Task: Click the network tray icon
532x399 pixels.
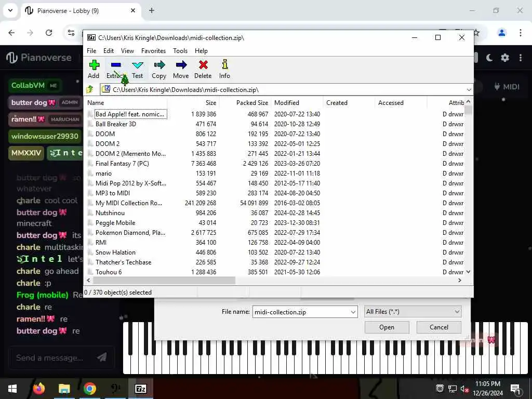Action: pyautogui.click(x=453, y=389)
